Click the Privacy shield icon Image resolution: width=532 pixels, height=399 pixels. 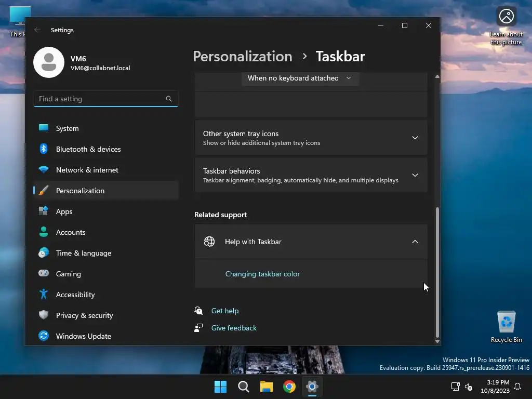pos(44,315)
